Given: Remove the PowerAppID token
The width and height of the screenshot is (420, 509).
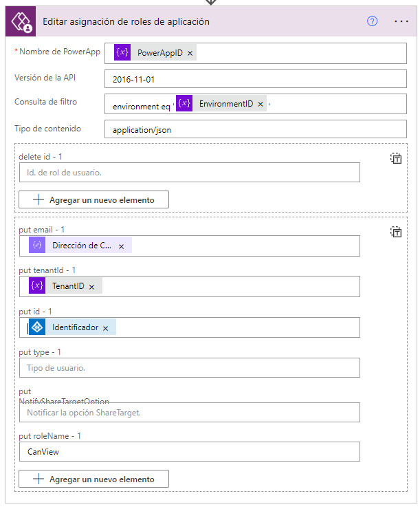Looking at the screenshot, I should click(190, 53).
